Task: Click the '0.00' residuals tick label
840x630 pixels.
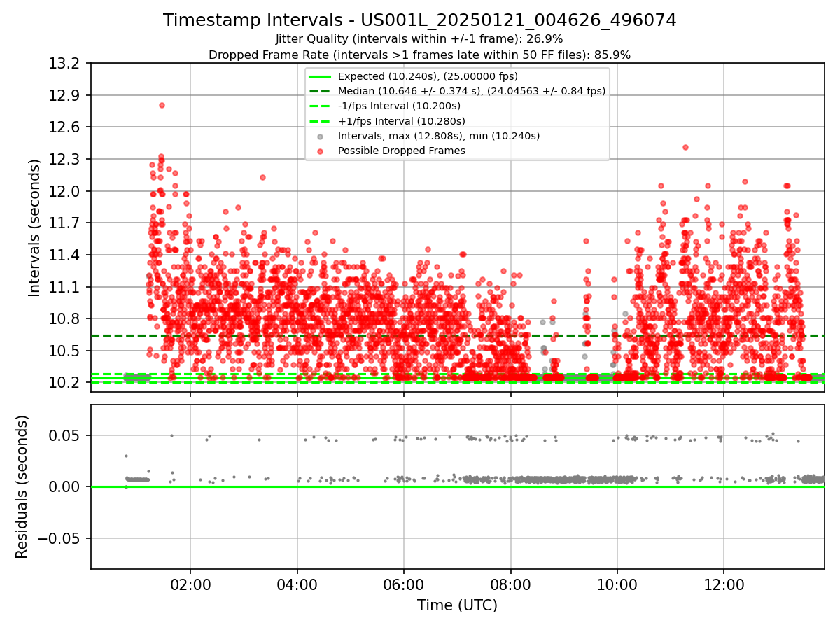Action: pyautogui.click(x=65, y=487)
